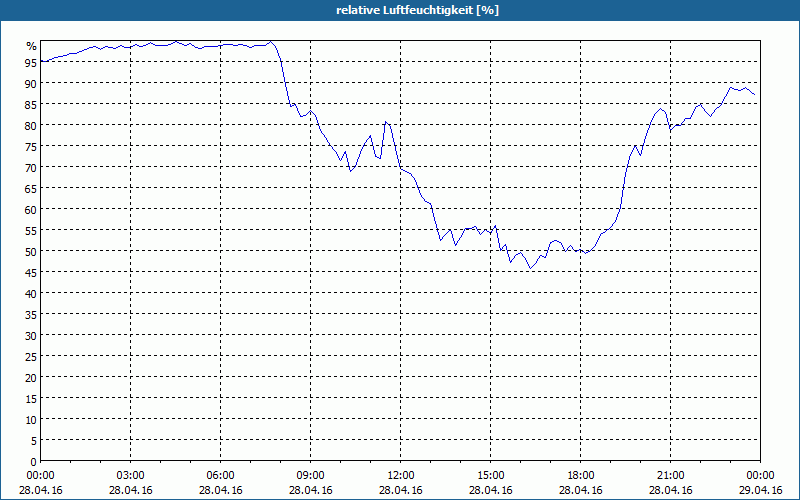Pick the 18:00 time axis label

(581, 476)
